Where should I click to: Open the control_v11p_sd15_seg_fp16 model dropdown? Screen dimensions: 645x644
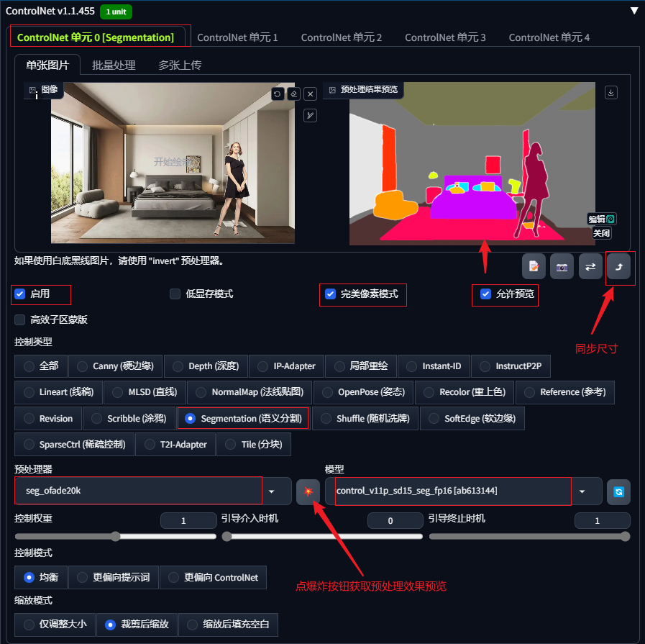pyautogui.click(x=464, y=491)
